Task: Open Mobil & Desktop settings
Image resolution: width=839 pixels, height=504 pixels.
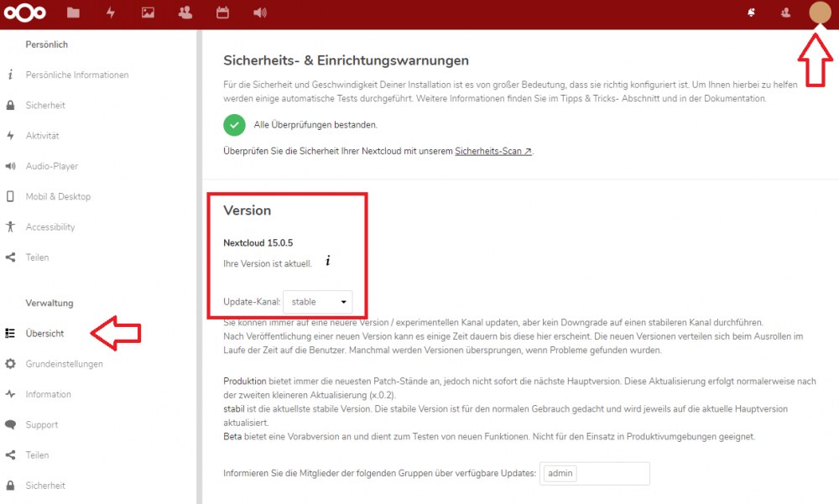Action: point(59,197)
